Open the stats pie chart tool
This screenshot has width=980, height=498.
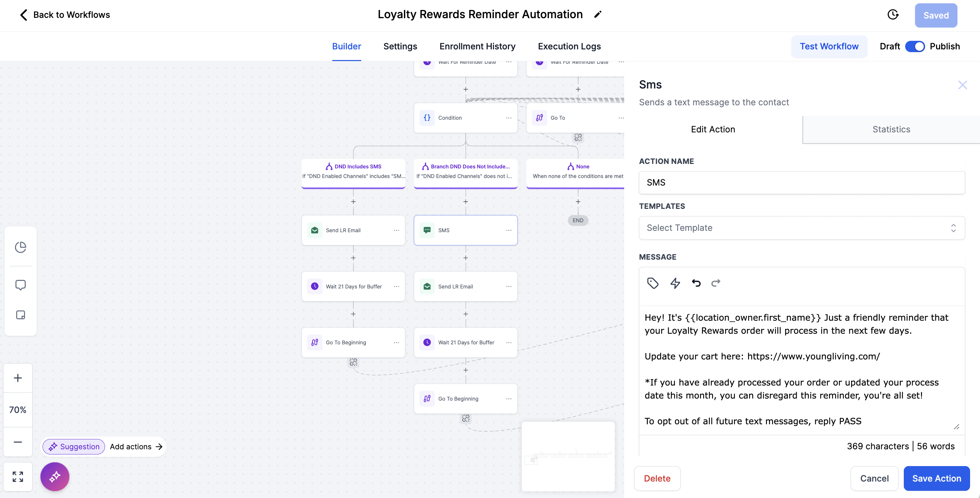tap(21, 248)
